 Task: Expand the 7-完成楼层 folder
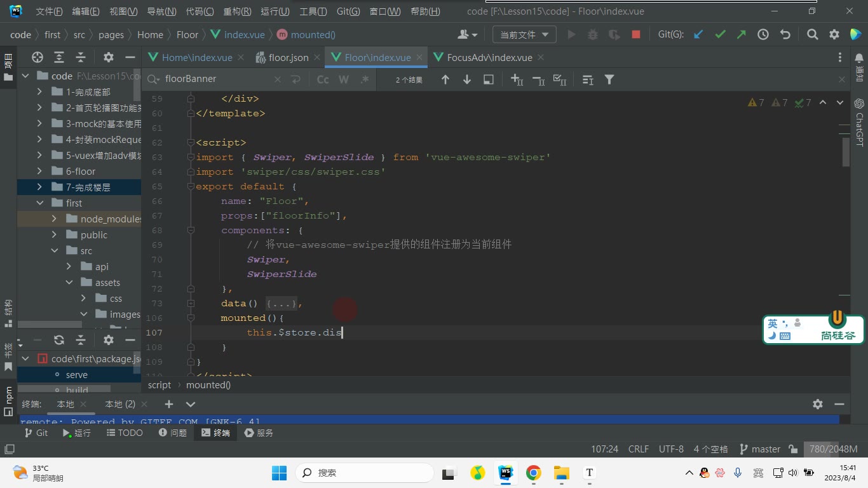(x=39, y=187)
